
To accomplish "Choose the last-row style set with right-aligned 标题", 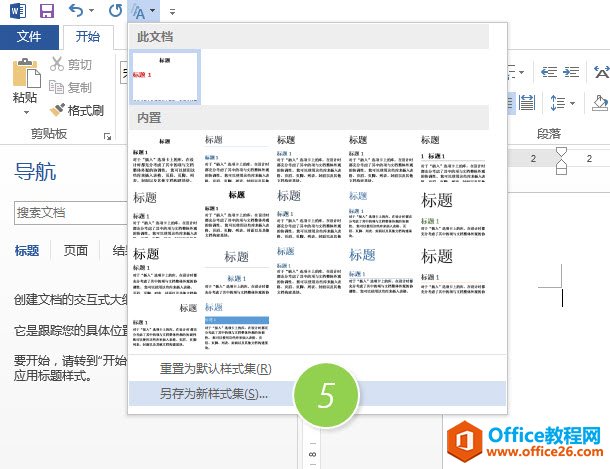I will pos(165,325).
